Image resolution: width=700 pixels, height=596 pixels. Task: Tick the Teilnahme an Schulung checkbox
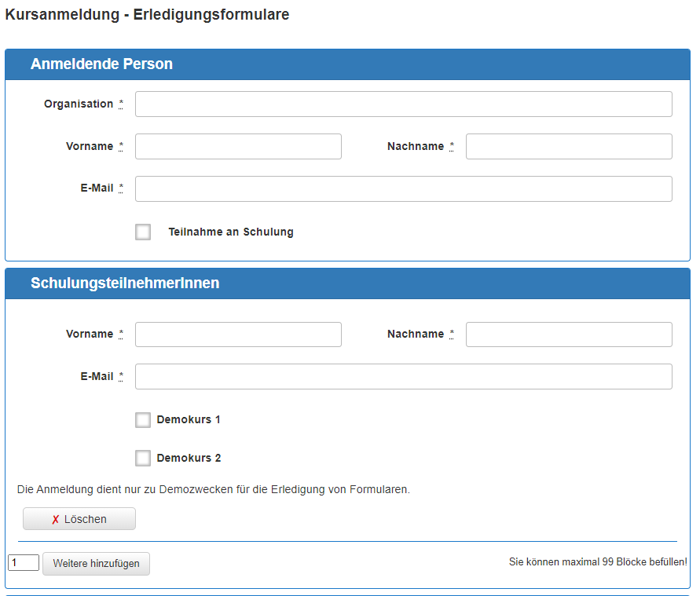tap(143, 232)
